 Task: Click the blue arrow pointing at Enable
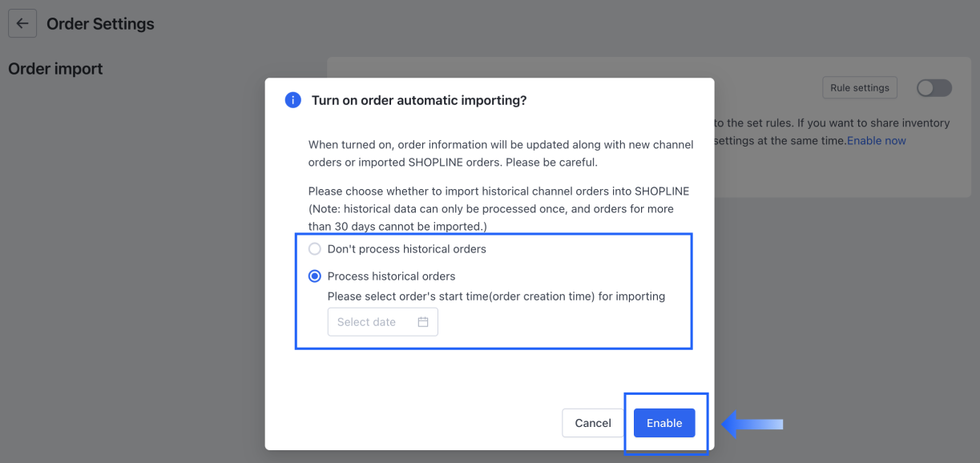(752, 424)
